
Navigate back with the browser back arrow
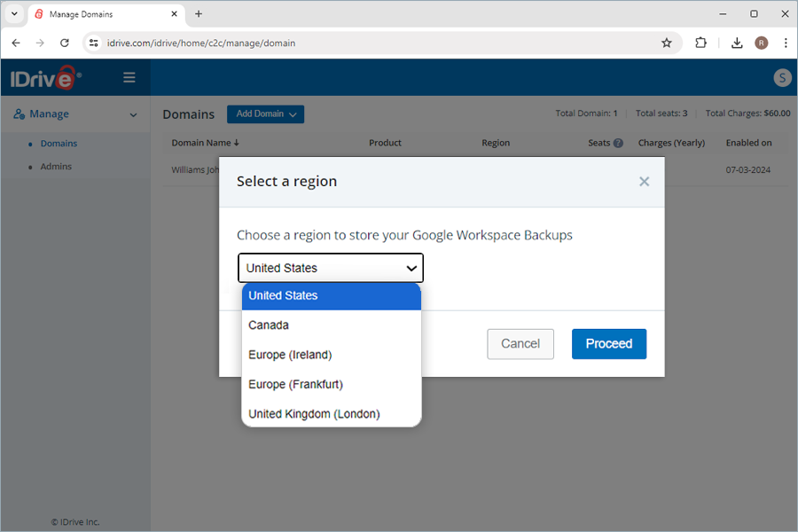(15, 43)
